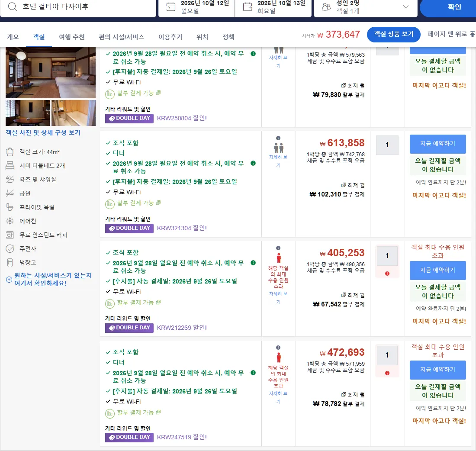Click the refrigerator icon
The image size is (476, 451).
[x=10, y=262]
